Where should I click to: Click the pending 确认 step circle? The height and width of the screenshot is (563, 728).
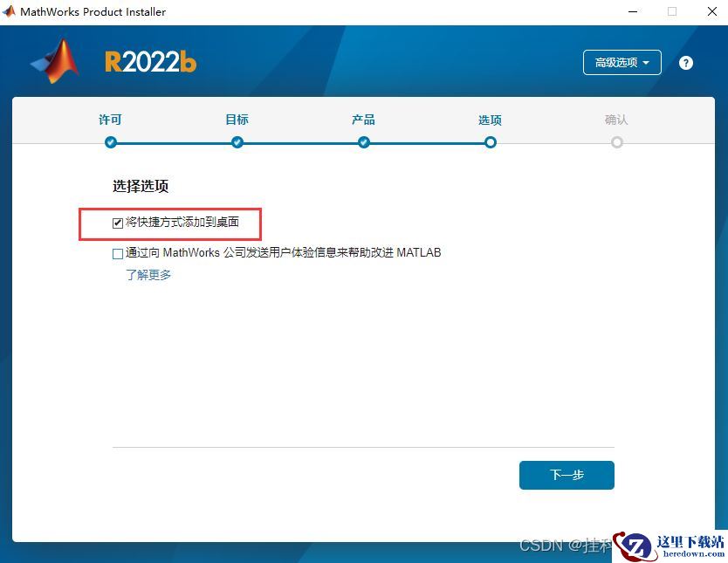(x=617, y=142)
